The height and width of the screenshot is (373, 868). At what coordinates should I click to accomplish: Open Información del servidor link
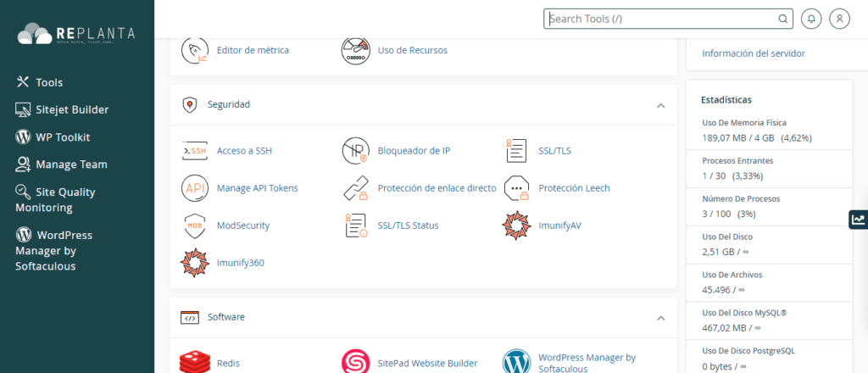coord(754,53)
